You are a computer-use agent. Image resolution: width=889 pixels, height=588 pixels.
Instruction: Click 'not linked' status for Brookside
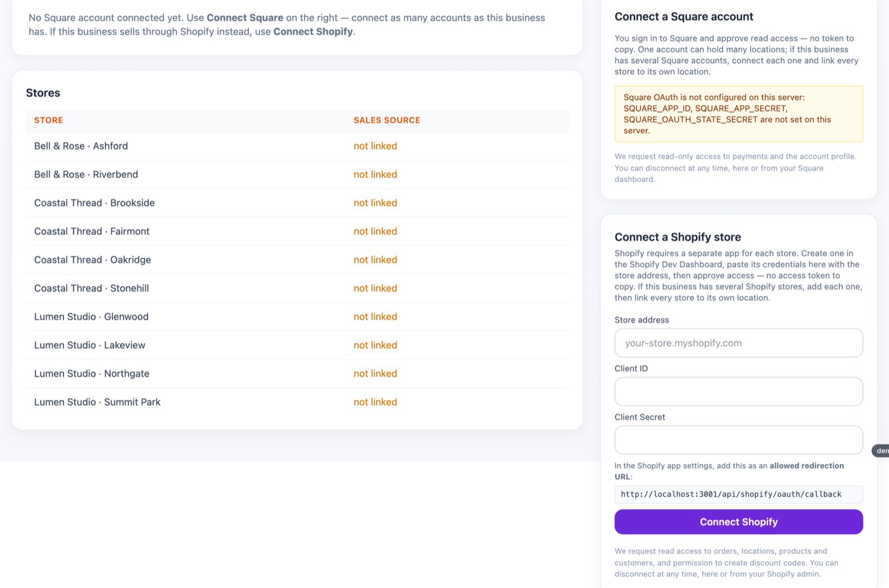(x=375, y=203)
